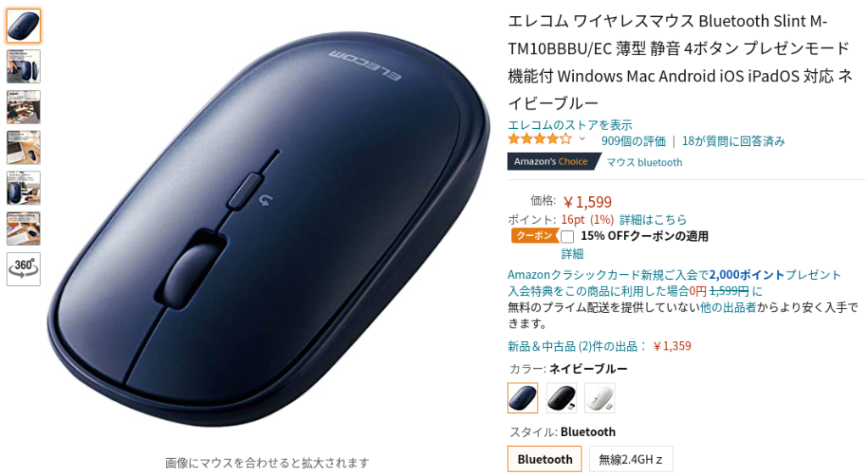The height and width of the screenshot is (475, 868).
Task: Select the third product image thumbnail
Action: pyautogui.click(x=23, y=107)
